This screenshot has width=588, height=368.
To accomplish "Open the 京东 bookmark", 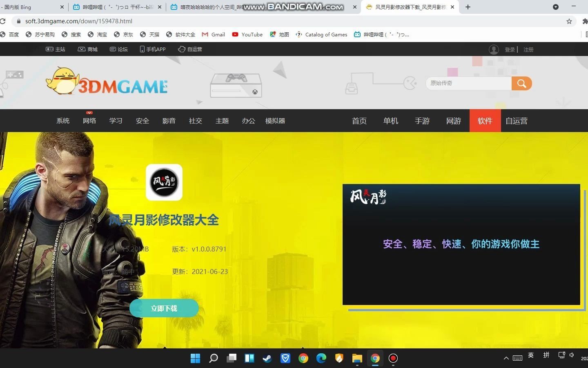I will coord(123,35).
